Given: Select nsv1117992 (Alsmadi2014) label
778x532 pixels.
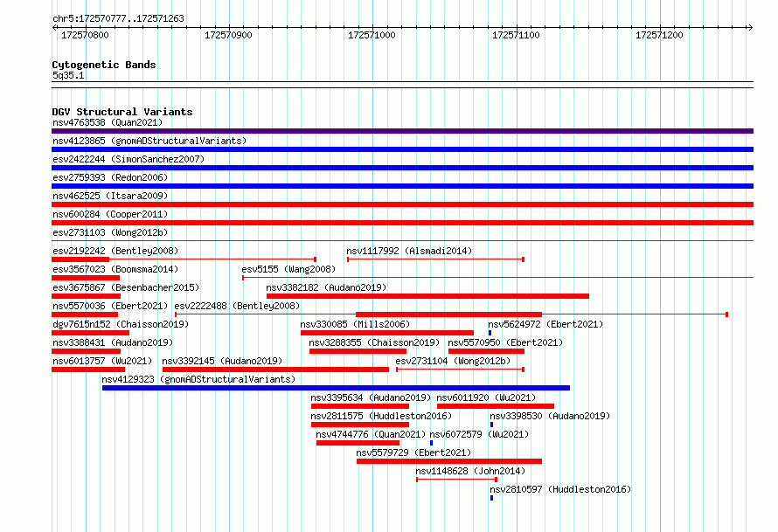Looking at the screenshot, I should (x=409, y=251).
